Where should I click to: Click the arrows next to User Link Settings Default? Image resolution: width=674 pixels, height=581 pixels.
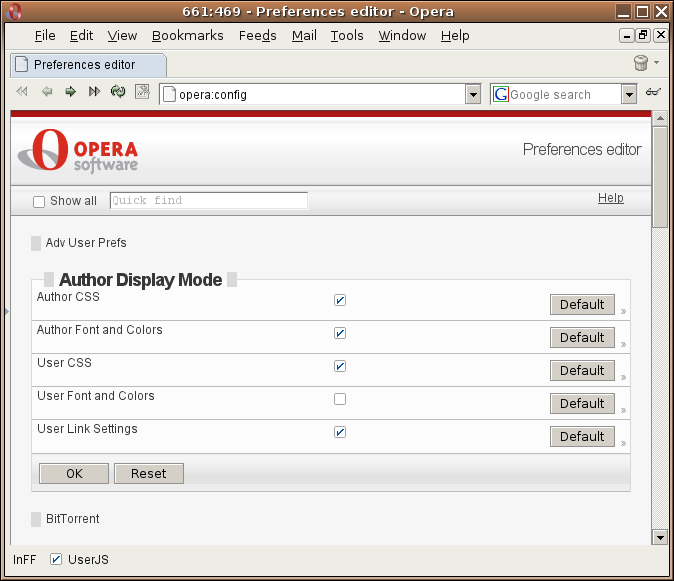[623, 443]
